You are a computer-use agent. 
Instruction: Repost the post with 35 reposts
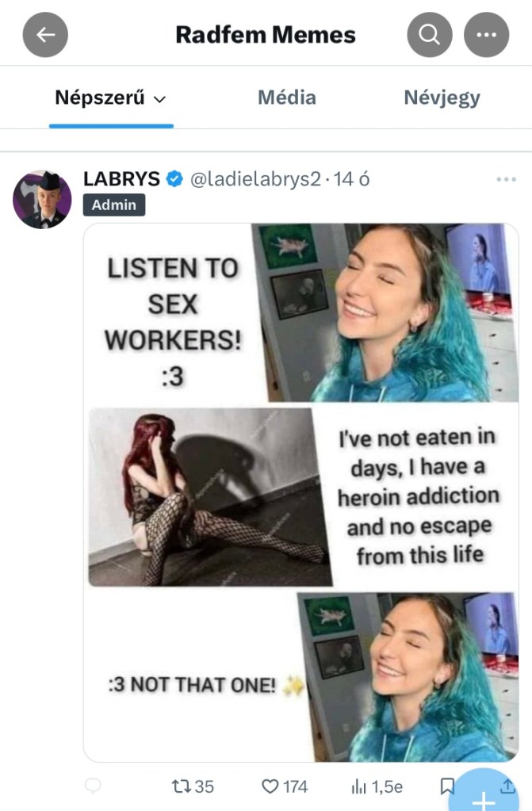[193, 786]
